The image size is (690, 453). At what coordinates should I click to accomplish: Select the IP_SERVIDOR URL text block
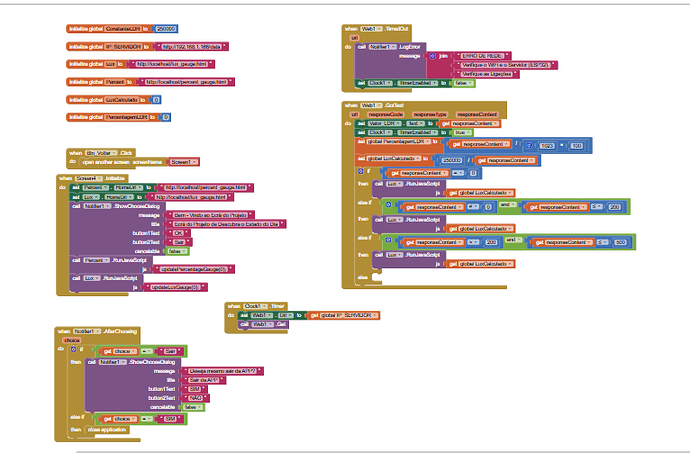click(x=193, y=46)
